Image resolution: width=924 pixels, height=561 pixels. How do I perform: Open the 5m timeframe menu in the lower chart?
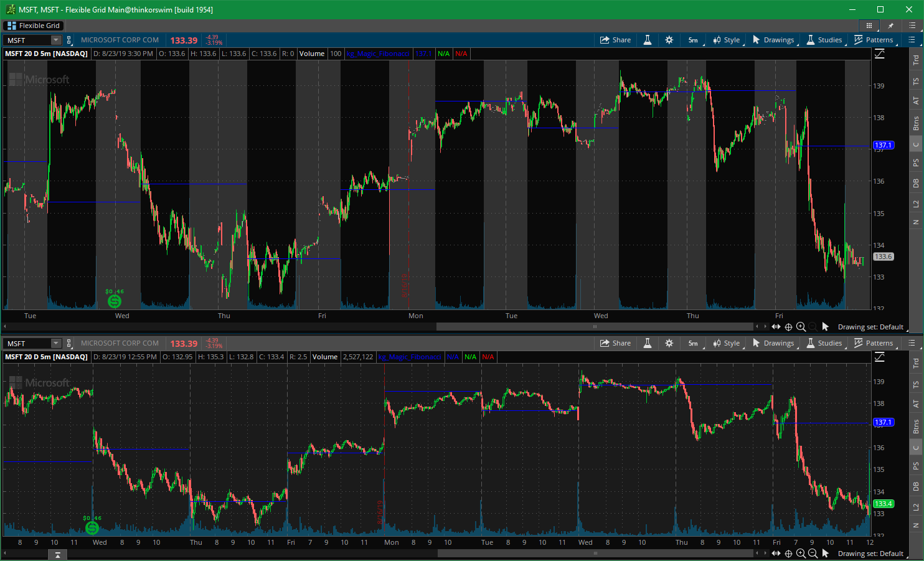pyautogui.click(x=694, y=343)
